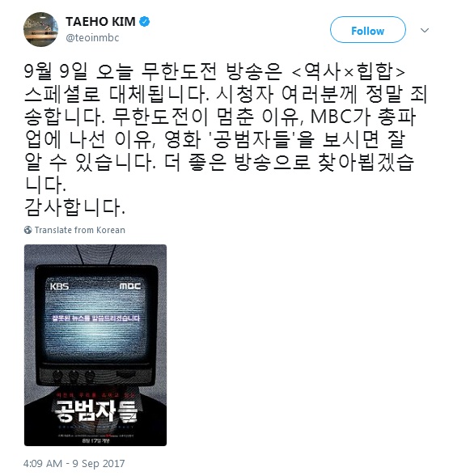Click the KBS logo on the poster
The width and height of the screenshot is (453, 476).
click(59, 287)
